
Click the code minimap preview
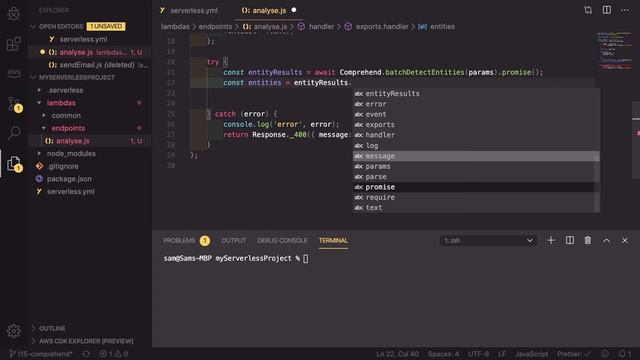(615, 51)
